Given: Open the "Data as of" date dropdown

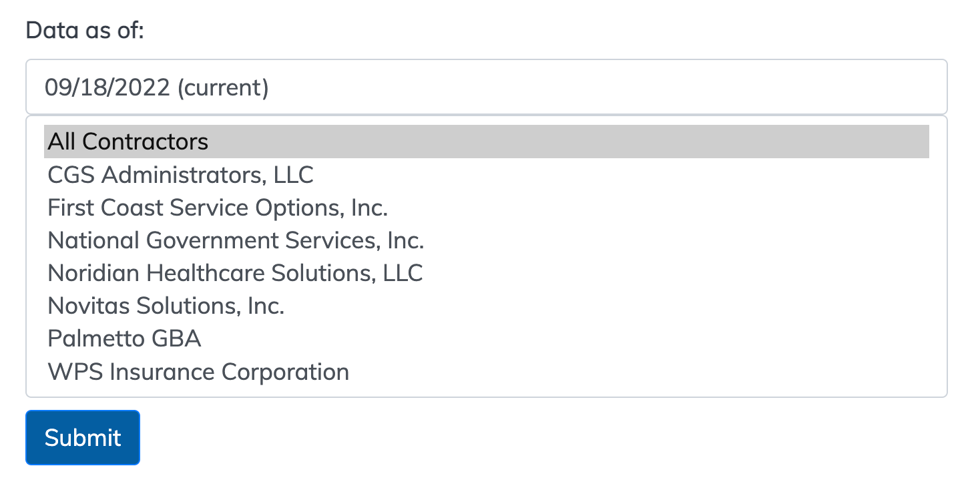Looking at the screenshot, I should coord(486,87).
